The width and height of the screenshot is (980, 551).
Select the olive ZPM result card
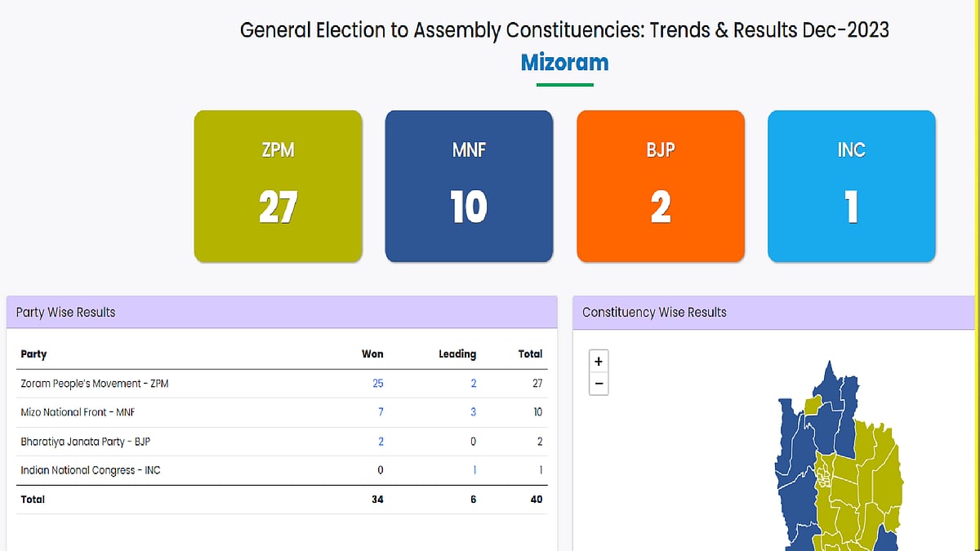[x=278, y=186]
